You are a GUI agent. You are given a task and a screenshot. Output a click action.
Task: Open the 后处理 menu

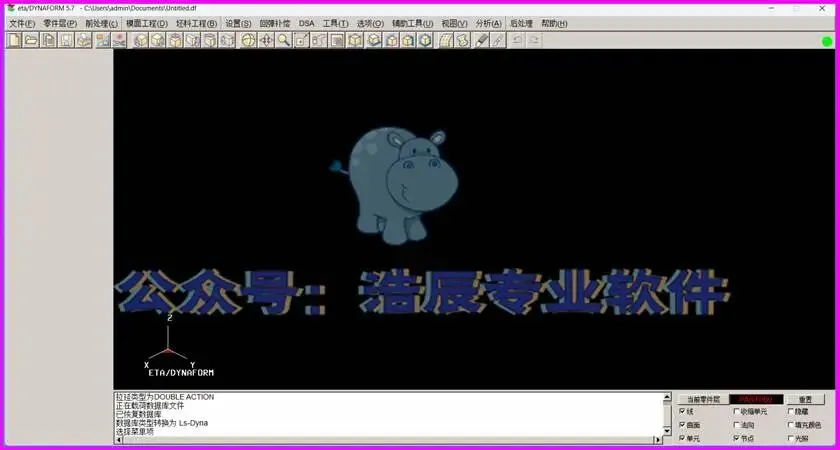(x=521, y=24)
